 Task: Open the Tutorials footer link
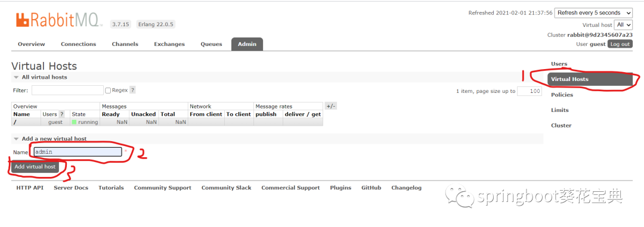tap(111, 188)
